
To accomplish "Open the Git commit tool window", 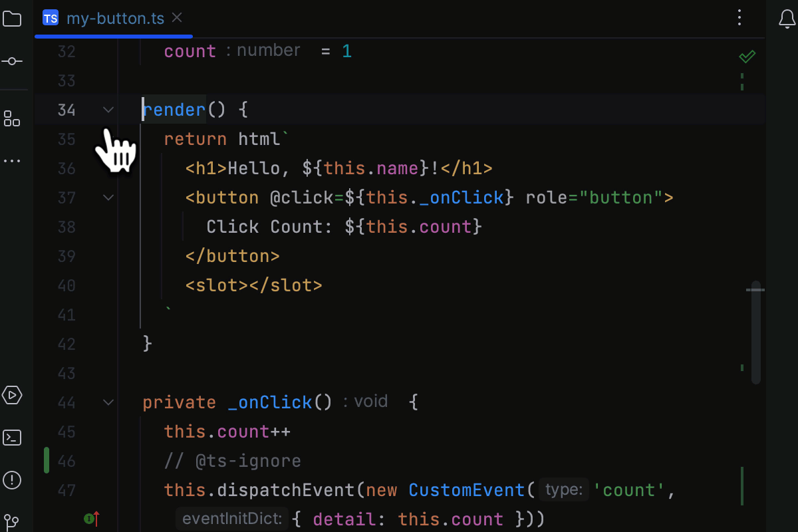I will [x=13, y=61].
